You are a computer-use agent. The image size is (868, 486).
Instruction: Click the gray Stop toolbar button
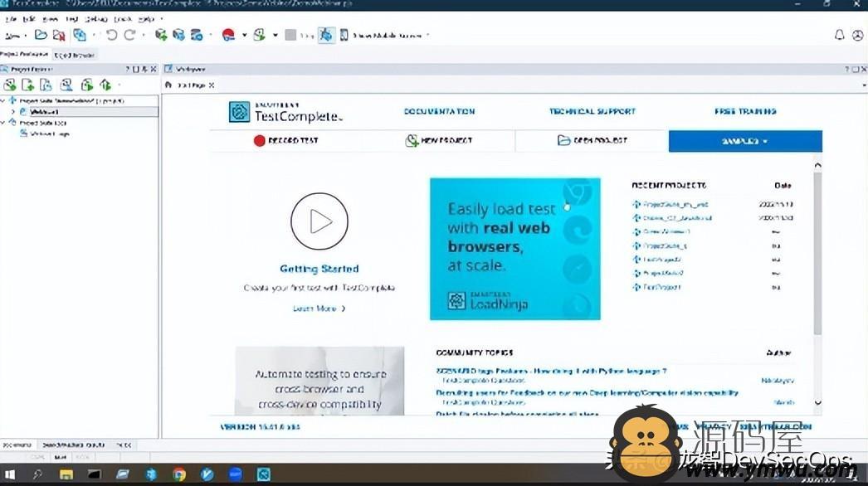point(290,36)
